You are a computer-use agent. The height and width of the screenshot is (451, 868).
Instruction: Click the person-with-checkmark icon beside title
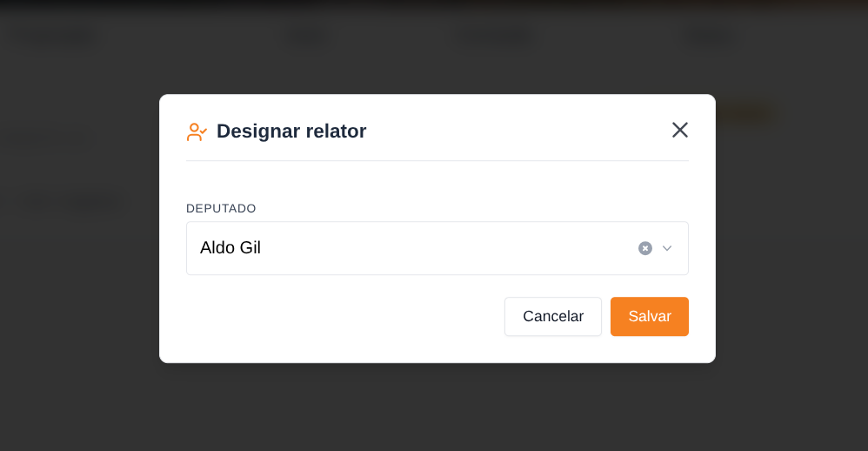[197, 131]
